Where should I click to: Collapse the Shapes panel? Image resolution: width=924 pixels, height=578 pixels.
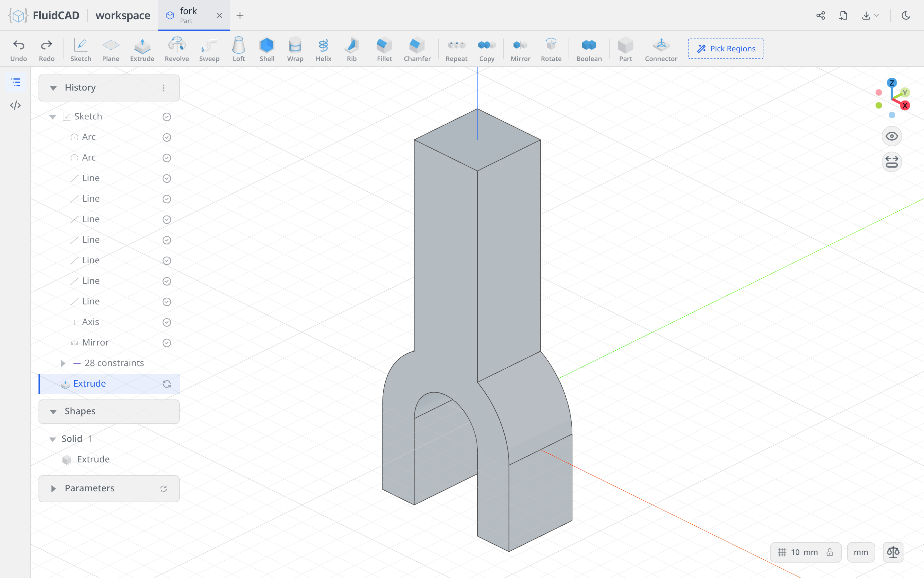tap(53, 412)
